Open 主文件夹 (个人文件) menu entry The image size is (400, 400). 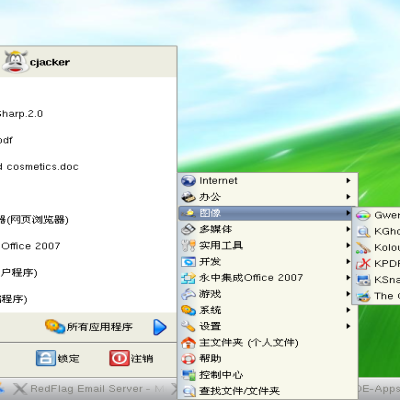pyautogui.click(x=268, y=343)
